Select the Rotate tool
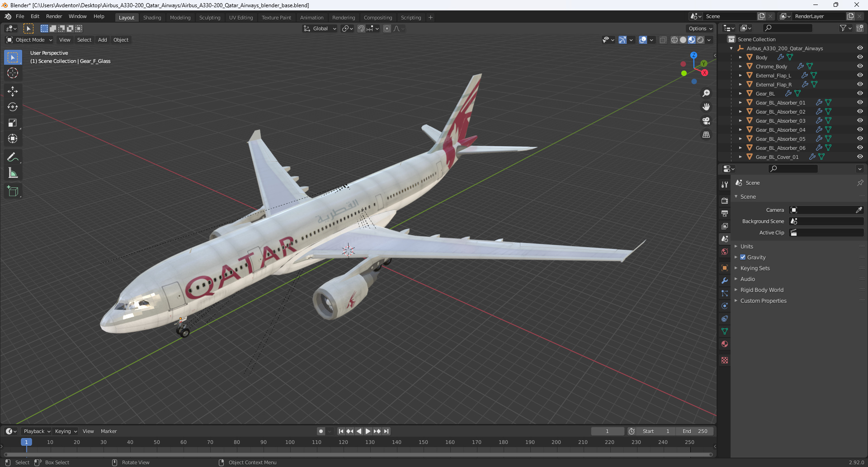This screenshot has height=467, width=868. (x=13, y=107)
